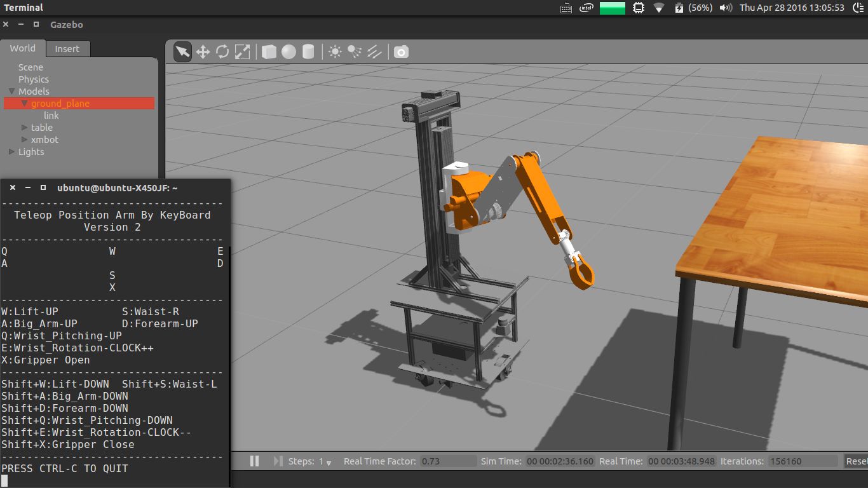Click the robot arm gripper in viewport
This screenshot has width=868, height=488.
click(581, 272)
